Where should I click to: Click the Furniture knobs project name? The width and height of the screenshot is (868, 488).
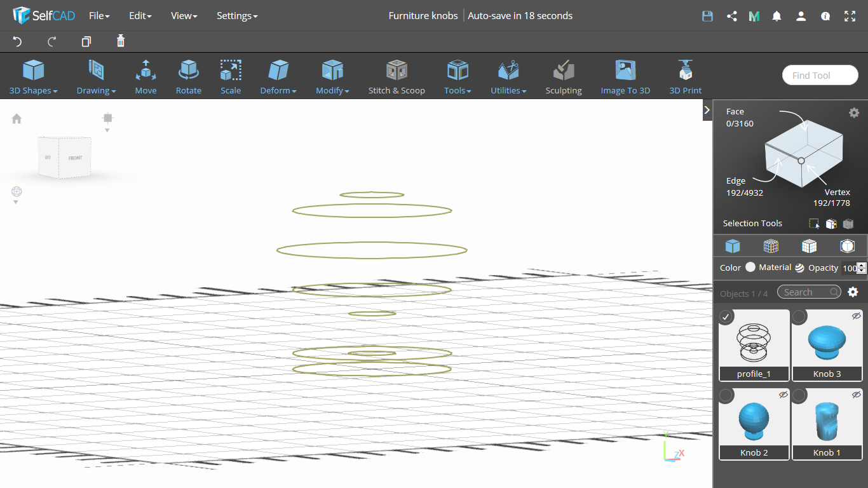(423, 16)
